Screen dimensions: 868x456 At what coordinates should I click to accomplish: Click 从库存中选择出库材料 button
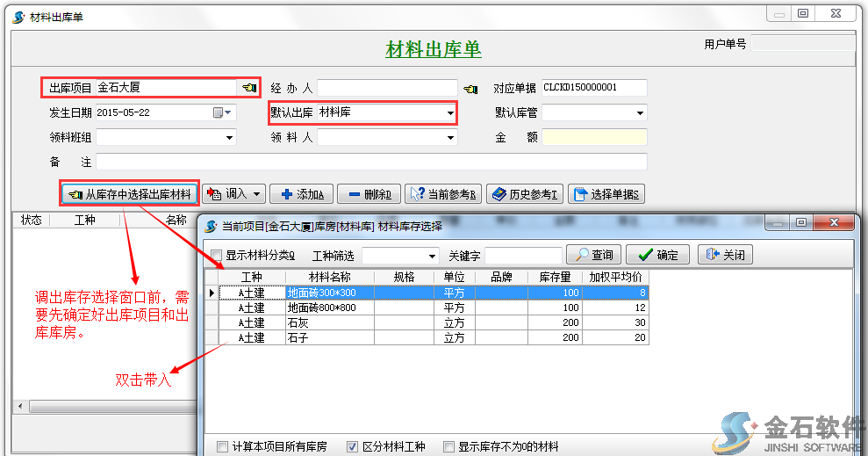coord(129,194)
